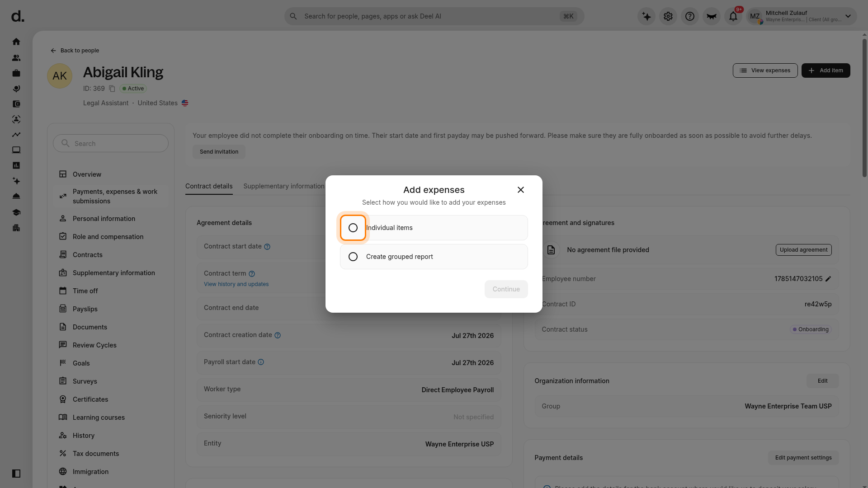Open Review Cycles section
Screen dimensions: 868x488
pos(111,345)
